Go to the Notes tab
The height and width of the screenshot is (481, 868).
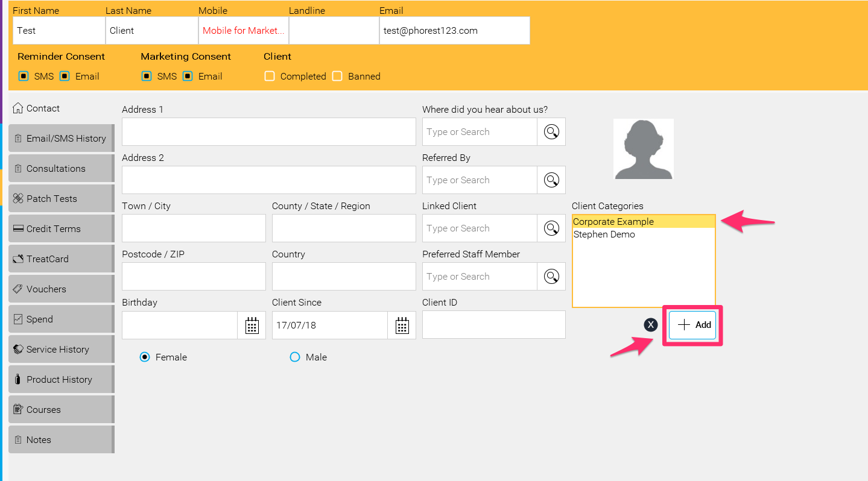tap(62, 440)
